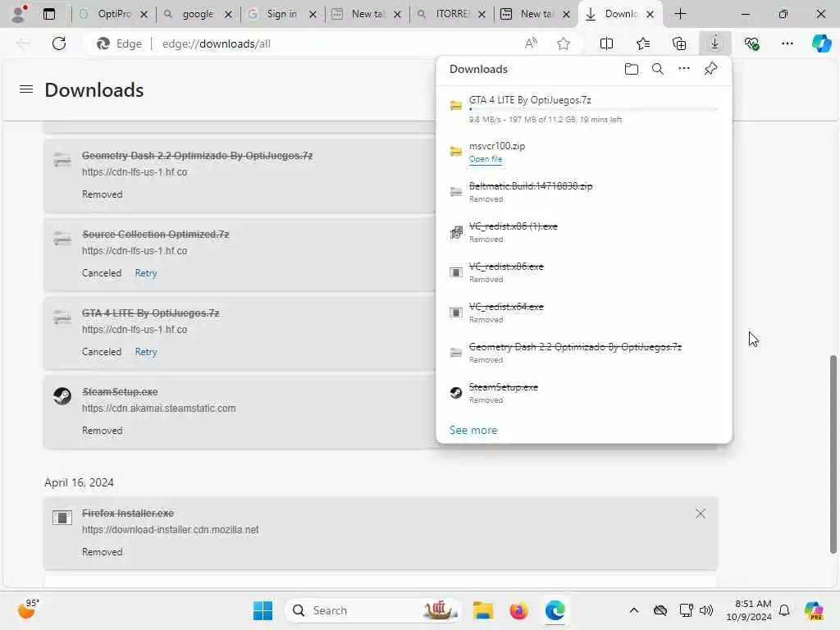
Task: Click the Downloads toolbar button
Action: tap(714, 43)
